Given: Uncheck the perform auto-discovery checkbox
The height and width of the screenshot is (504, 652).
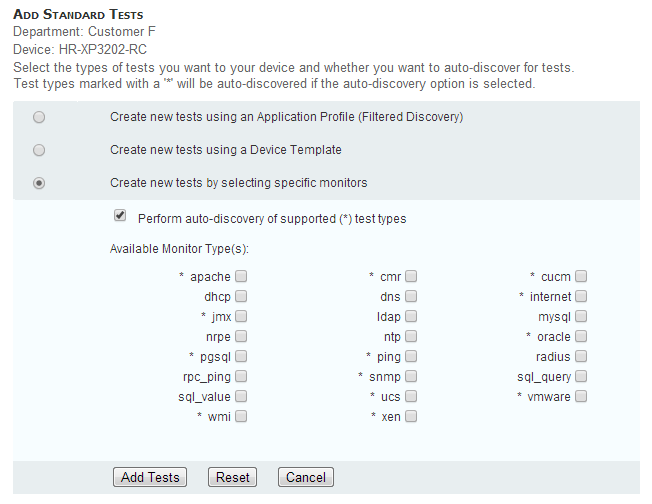Looking at the screenshot, I should click(120, 216).
